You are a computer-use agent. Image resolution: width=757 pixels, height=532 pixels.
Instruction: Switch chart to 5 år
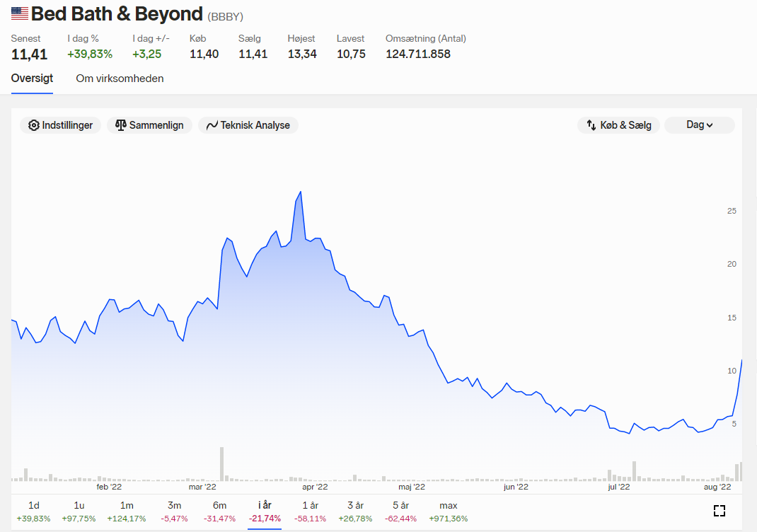click(400, 511)
